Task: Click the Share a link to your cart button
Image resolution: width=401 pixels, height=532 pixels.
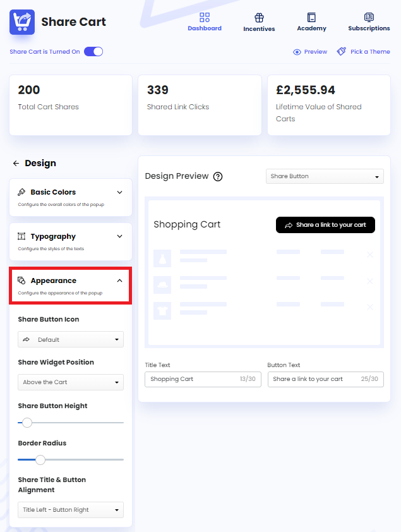Action: pos(325,225)
